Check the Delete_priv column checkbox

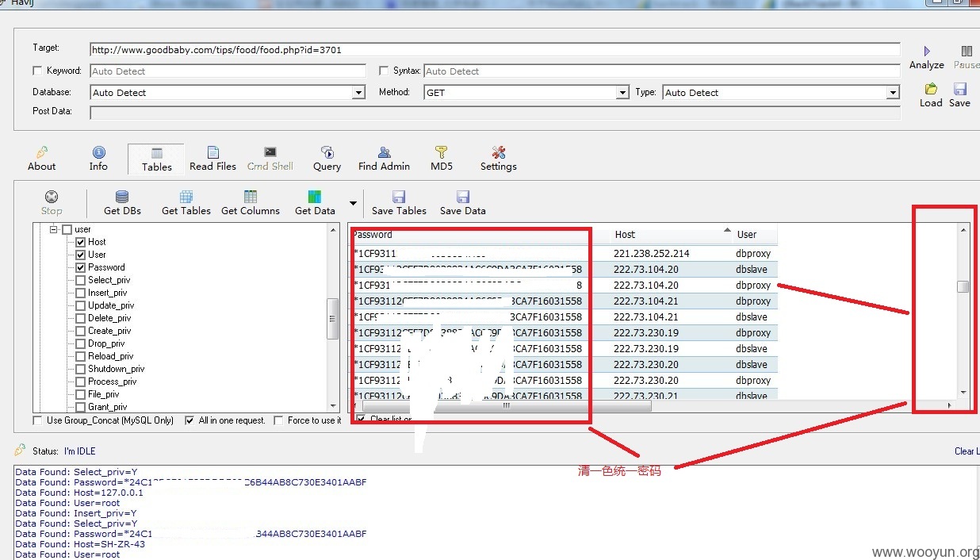click(81, 318)
